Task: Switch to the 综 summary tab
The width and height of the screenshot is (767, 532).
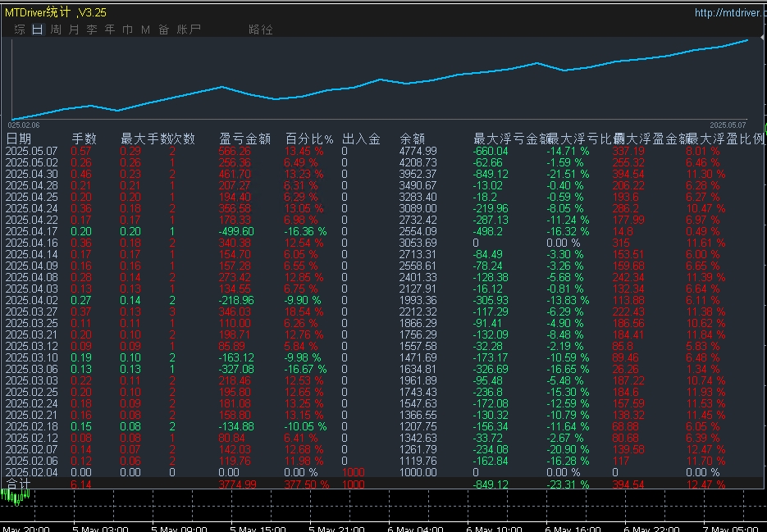Action: 20,30
